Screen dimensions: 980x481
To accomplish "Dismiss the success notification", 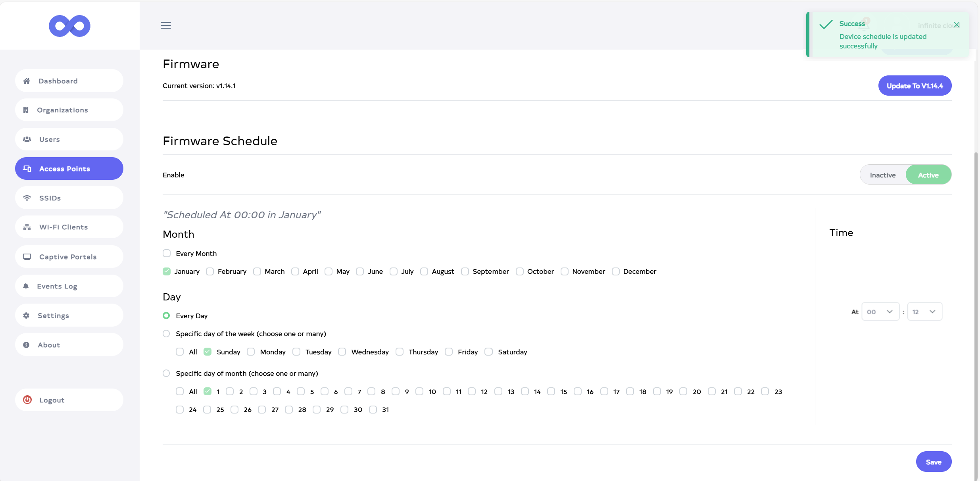I will tap(957, 25).
